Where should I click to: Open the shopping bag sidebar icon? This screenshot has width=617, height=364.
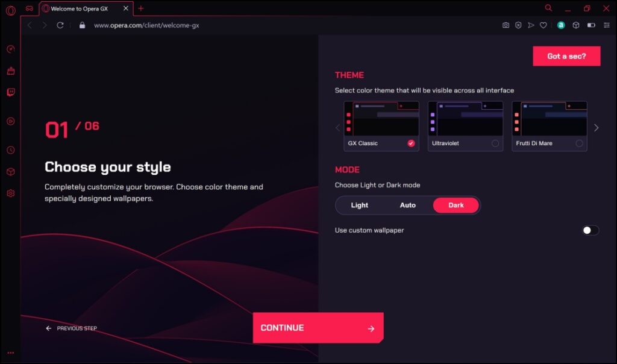tap(11, 71)
